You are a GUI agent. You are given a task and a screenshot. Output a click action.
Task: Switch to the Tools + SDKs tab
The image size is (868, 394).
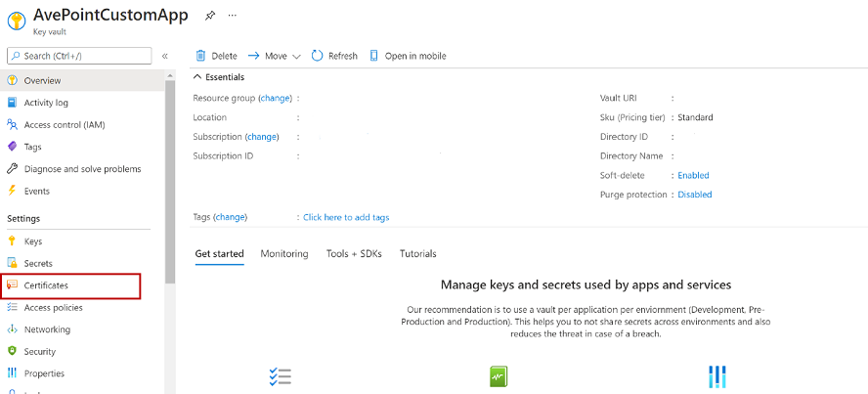[x=353, y=254]
